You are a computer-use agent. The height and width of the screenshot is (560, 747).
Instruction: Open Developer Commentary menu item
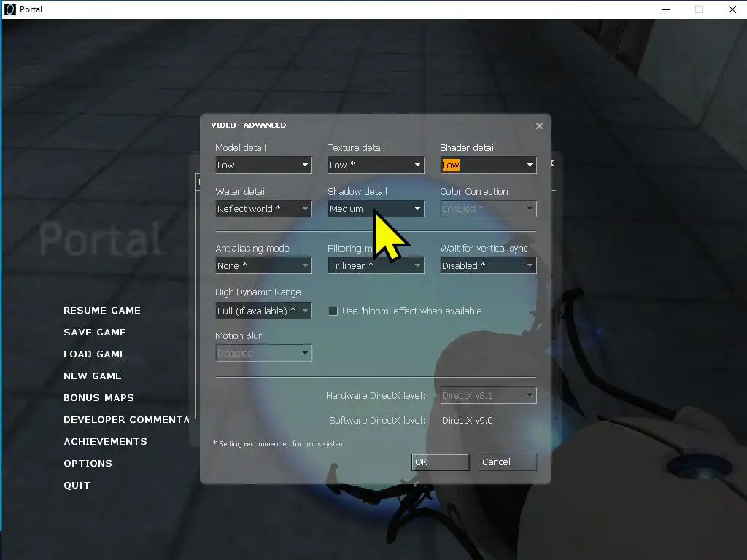(x=126, y=420)
